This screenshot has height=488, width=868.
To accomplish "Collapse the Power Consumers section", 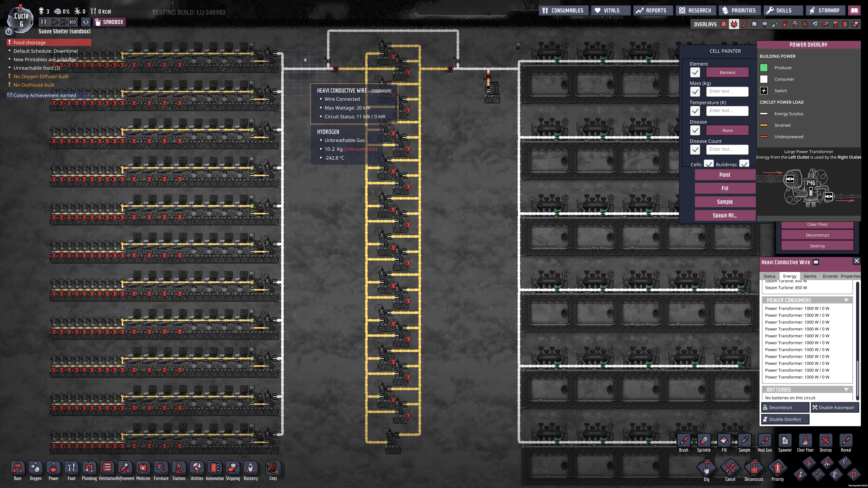I will point(846,300).
